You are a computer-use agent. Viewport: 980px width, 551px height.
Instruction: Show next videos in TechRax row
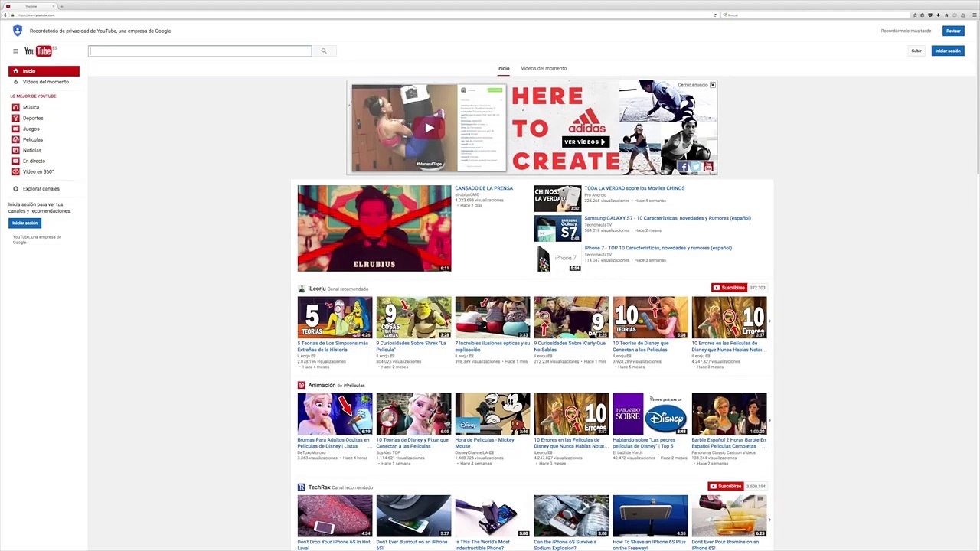769,520
